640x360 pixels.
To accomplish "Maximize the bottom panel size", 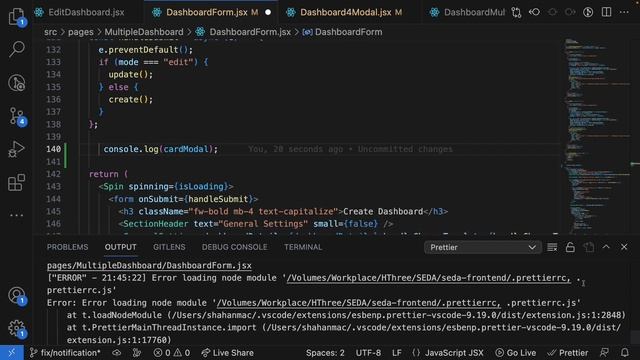I will [606, 247].
